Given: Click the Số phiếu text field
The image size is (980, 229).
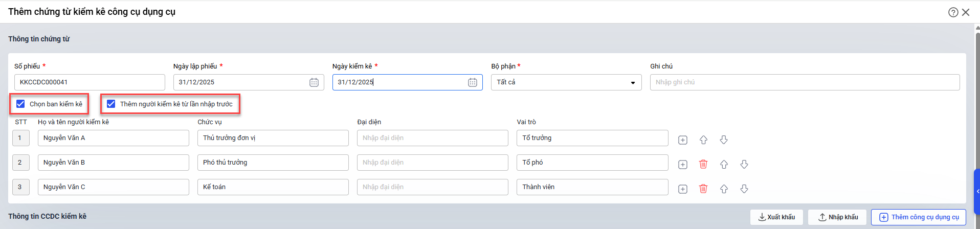Looking at the screenshot, I should pyautogui.click(x=90, y=82).
